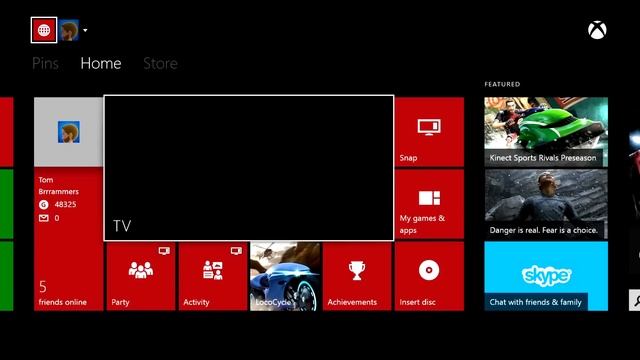Open the small profile avatar at top

69,30
